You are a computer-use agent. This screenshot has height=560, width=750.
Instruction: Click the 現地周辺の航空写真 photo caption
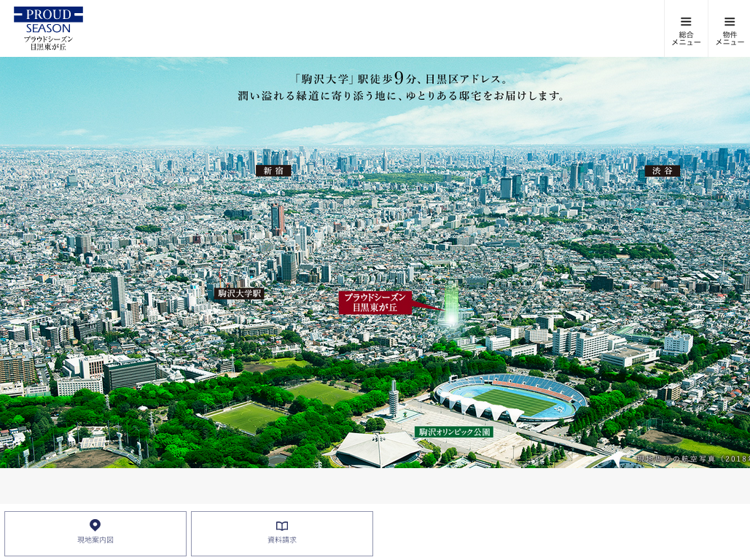[x=692, y=459]
